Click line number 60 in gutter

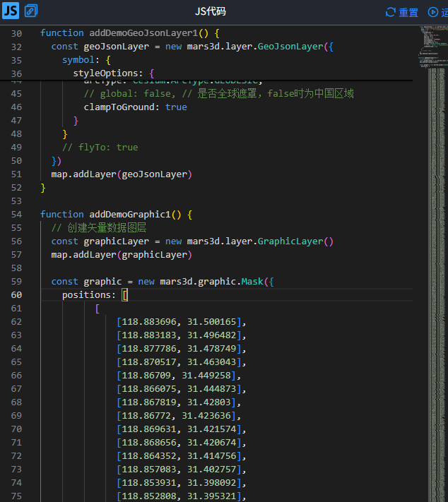16,295
